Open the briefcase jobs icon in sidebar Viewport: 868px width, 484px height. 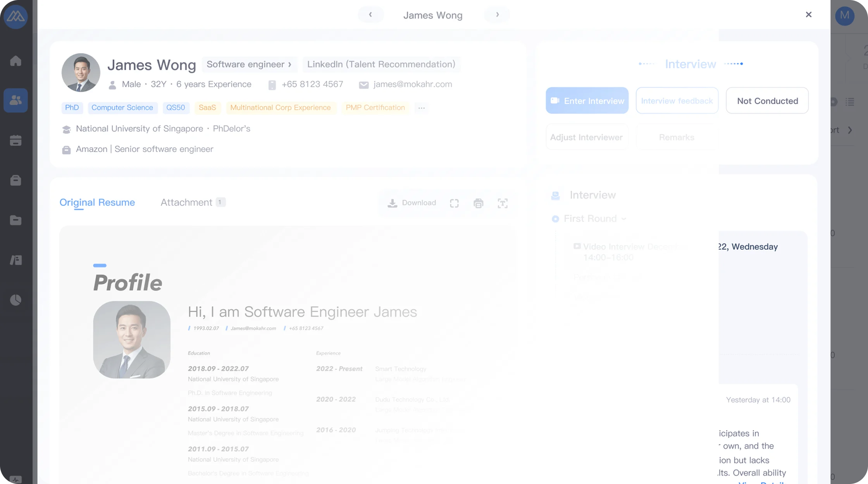pos(15,180)
